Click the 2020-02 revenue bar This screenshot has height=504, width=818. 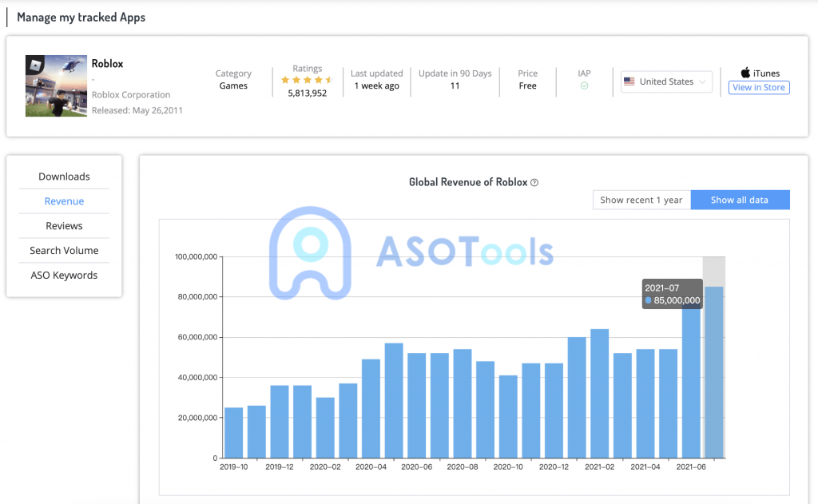click(326, 428)
